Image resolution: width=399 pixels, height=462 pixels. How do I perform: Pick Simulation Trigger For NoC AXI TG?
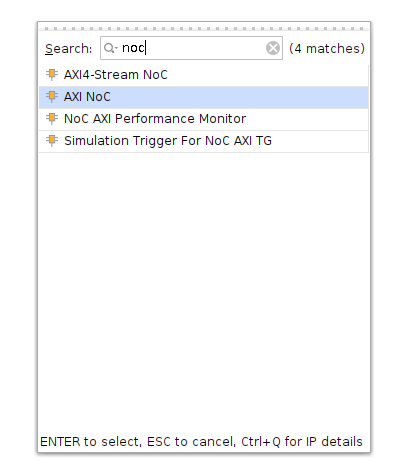204,141
